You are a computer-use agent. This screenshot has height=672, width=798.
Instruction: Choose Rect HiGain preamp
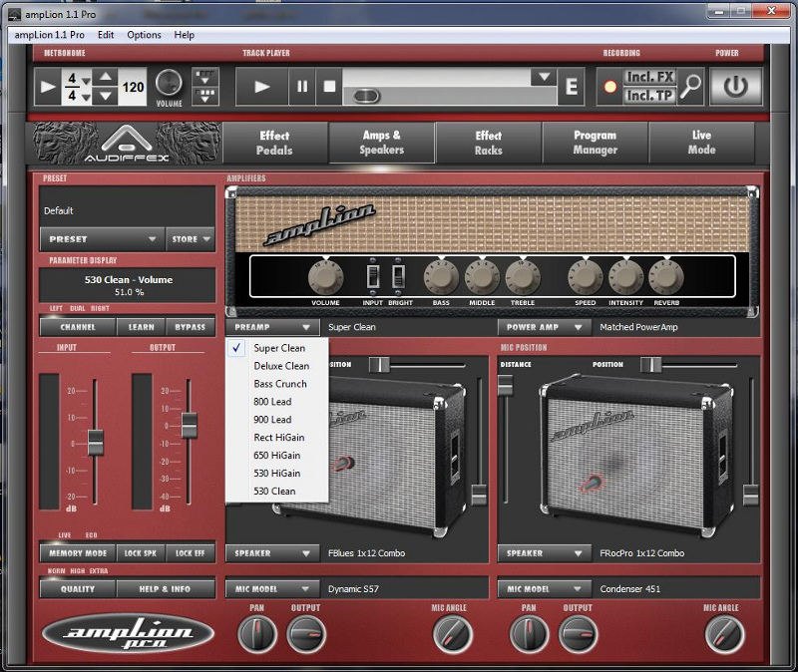(x=279, y=438)
